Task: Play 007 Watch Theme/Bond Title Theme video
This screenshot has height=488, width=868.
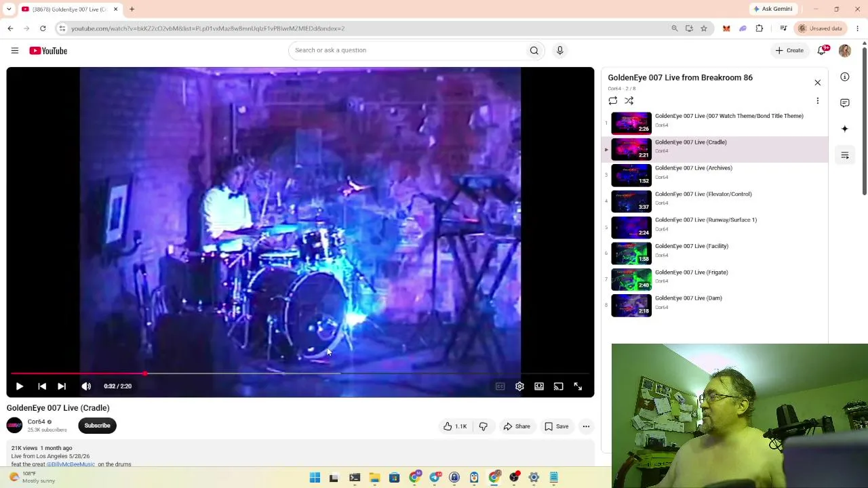Action: (x=715, y=123)
